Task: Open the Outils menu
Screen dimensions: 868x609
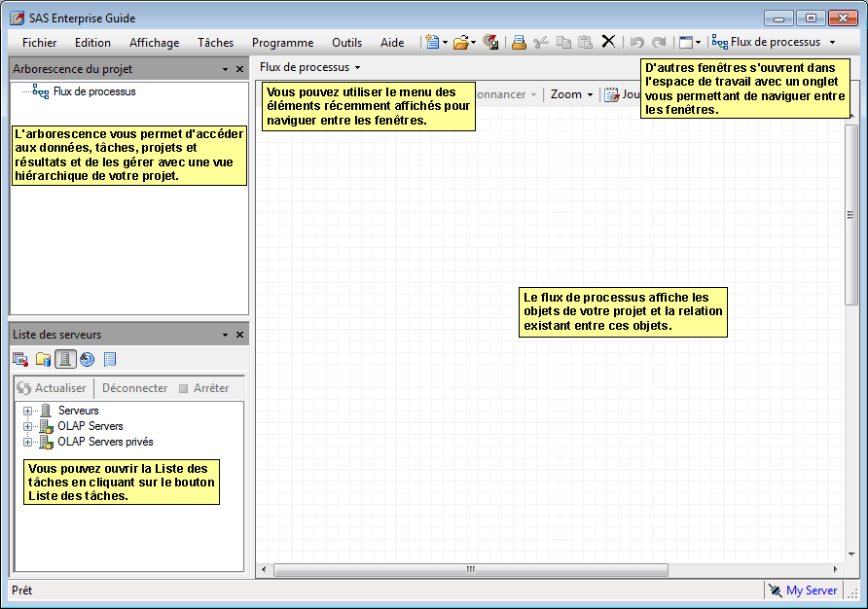Action: (x=346, y=42)
